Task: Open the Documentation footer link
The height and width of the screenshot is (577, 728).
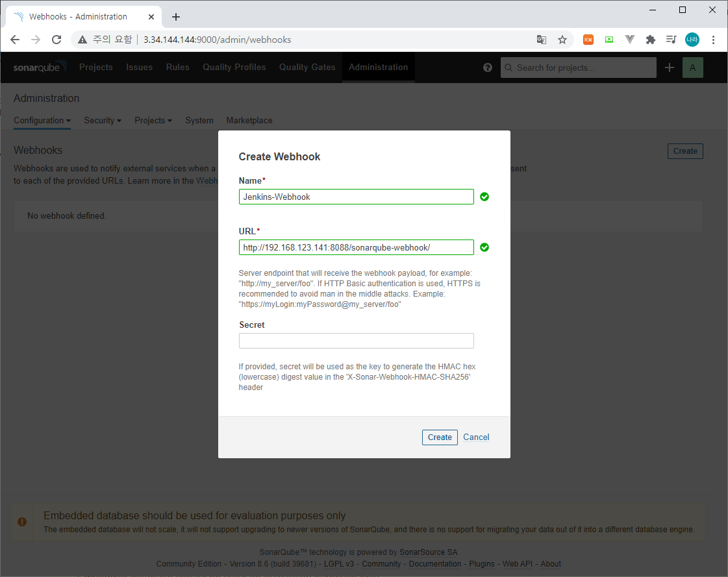Action: [x=435, y=564]
